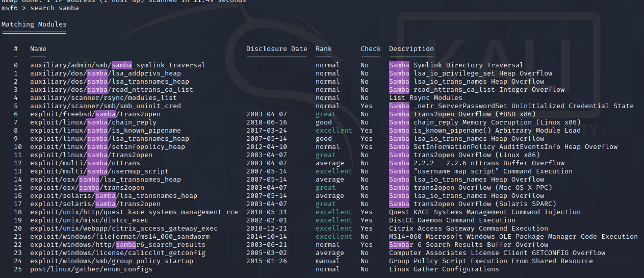
Task: Click 'Linux Gather Configurations' description
Action: click(x=444, y=269)
